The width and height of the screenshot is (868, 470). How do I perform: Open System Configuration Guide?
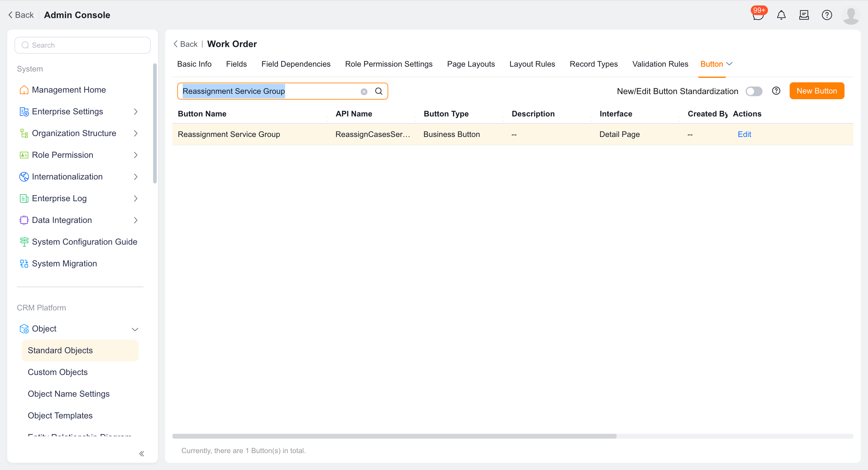tap(85, 242)
